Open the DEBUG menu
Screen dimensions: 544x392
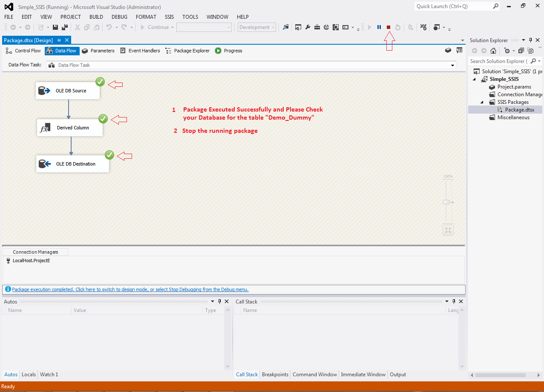[119, 17]
